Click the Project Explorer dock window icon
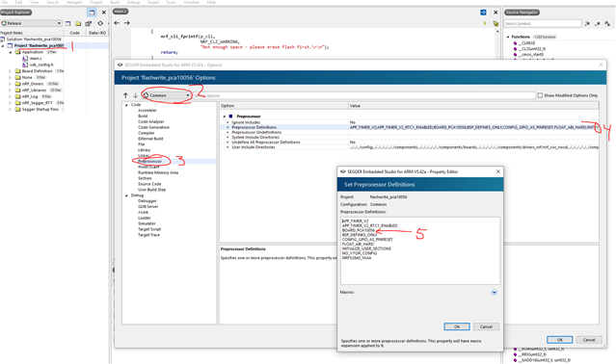 pyautogui.click(x=92, y=13)
